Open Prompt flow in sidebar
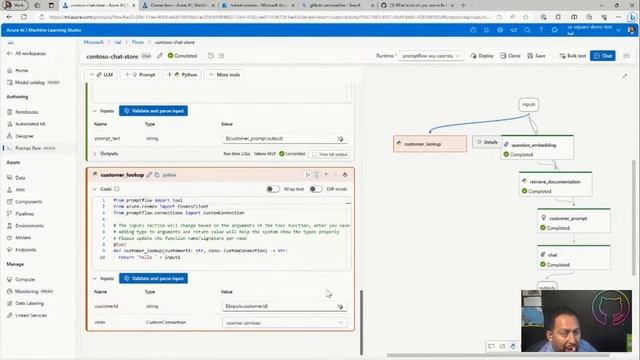The height and width of the screenshot is (360, 640). pyautogui.click(x=32, y=148)
